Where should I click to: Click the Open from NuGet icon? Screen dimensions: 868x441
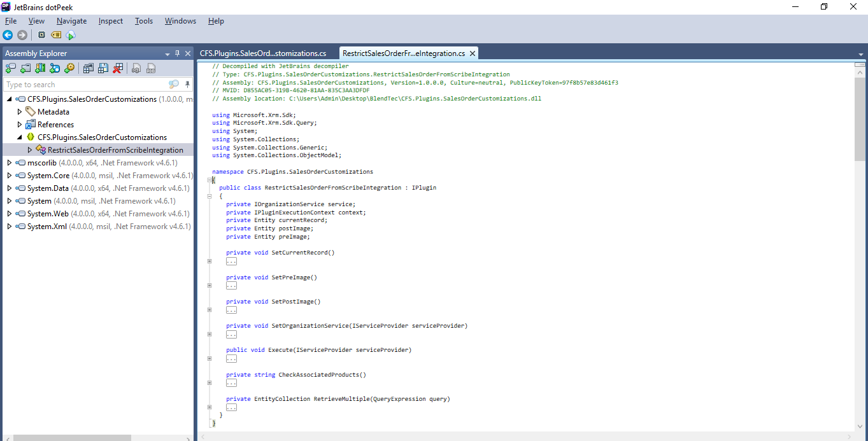click(x=55, y=68)
